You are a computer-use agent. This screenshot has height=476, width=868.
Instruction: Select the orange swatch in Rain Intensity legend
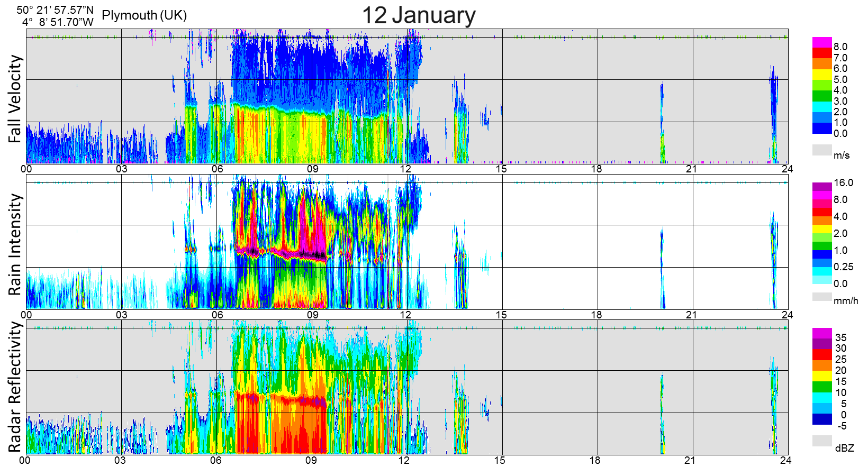[822, 221]
